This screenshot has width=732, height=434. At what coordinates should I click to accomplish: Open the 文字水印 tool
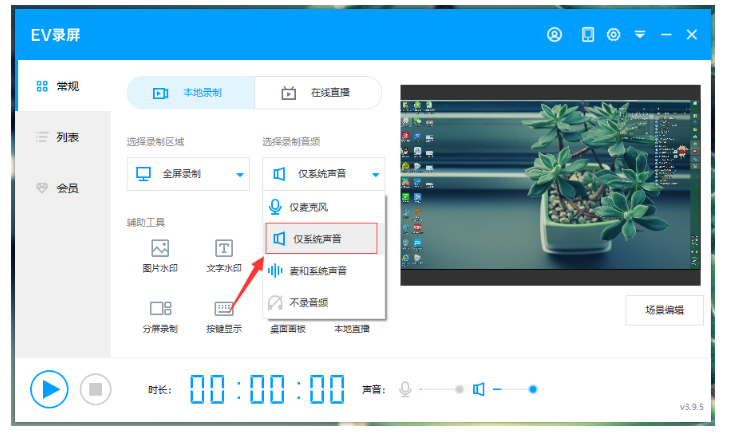tap(224, 255)
